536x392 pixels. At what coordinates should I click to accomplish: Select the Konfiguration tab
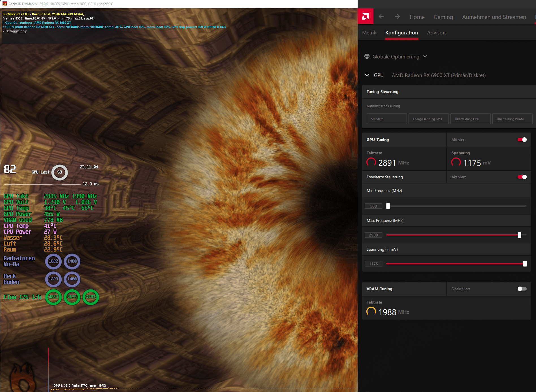click(401, 33)
